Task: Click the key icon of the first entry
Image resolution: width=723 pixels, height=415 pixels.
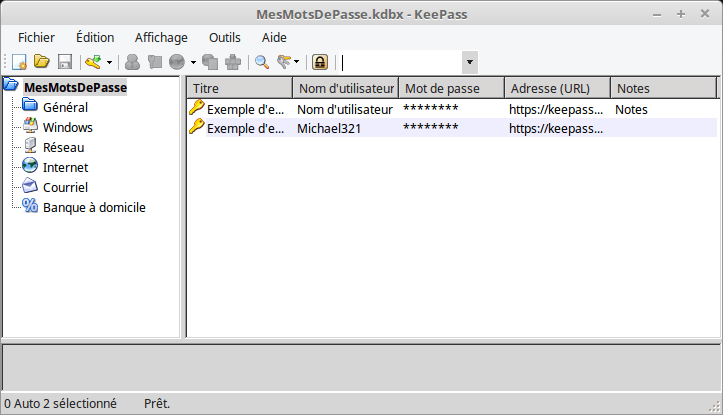Action: (x=196, y=107)
